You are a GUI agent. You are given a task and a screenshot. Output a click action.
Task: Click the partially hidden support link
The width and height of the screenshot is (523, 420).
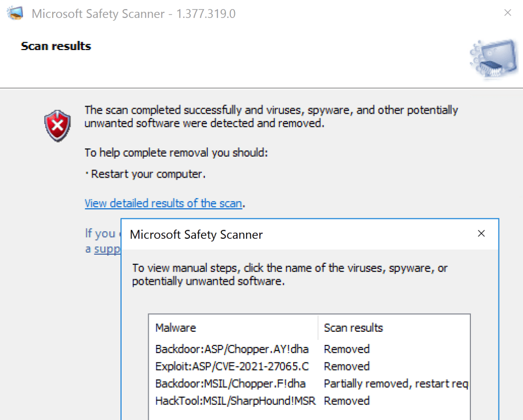click(x=107, y=249)
